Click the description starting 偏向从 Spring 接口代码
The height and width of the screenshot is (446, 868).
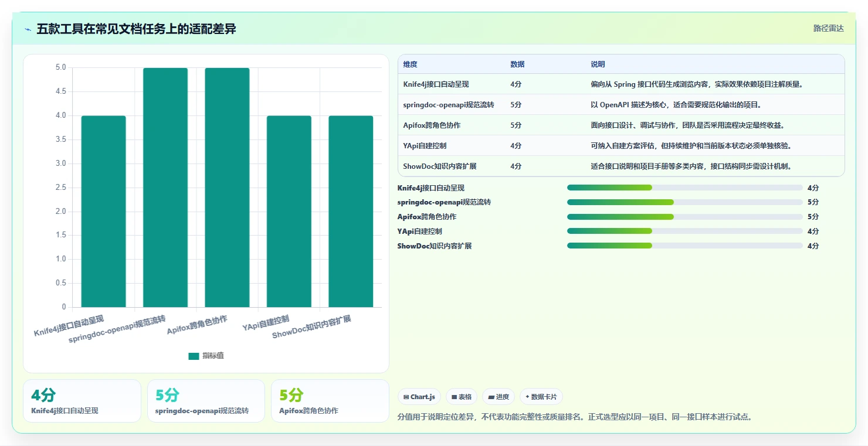click(x=697, y=84)
